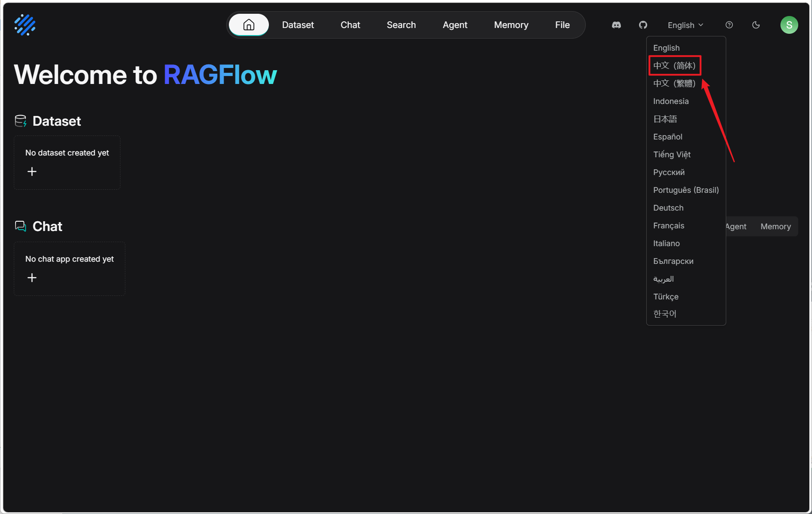Open the GitHub repository icon
The height and width of the screenshot is (514, 812).
coord(643,25)
